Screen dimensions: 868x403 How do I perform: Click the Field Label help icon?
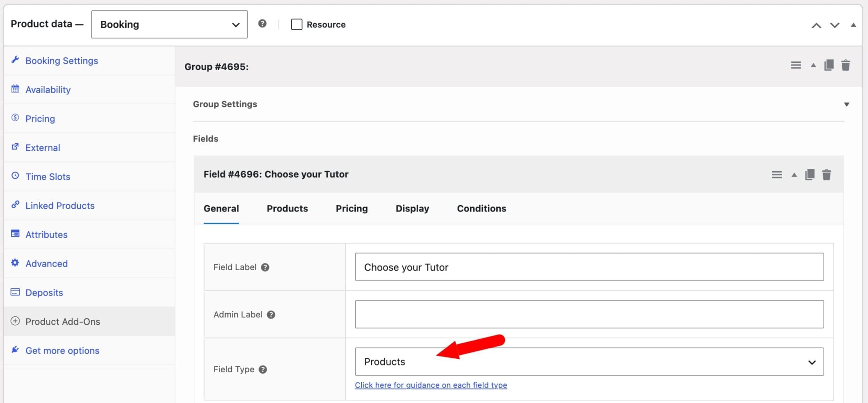pyautogui.click(x=265, y=267)
